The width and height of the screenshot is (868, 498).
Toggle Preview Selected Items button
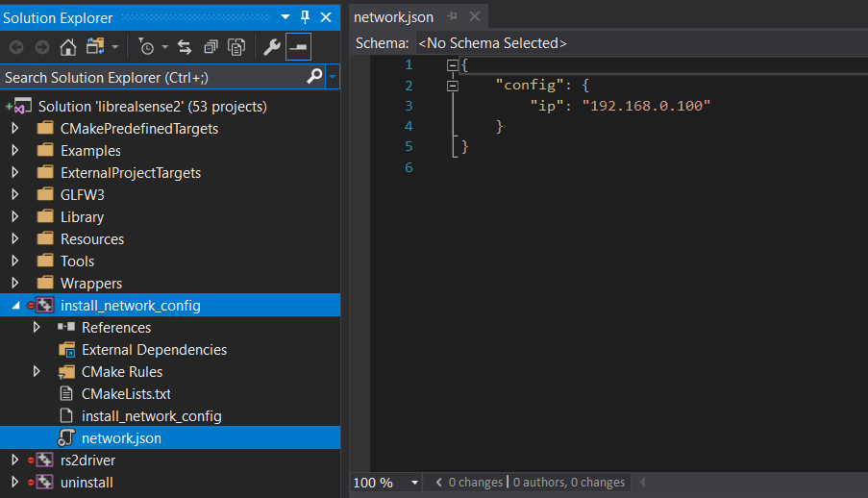click(298, 47)
